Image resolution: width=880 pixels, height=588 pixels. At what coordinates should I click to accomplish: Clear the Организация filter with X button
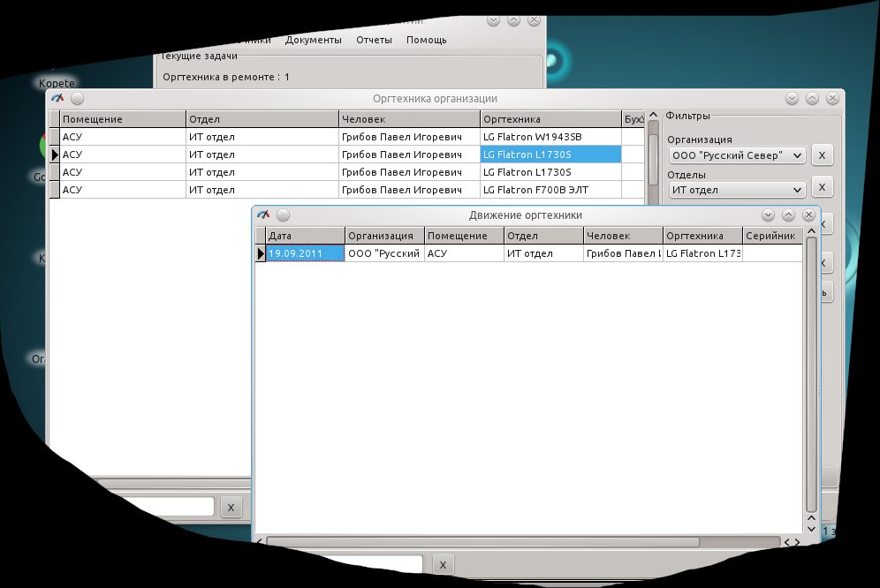(822, 155)
